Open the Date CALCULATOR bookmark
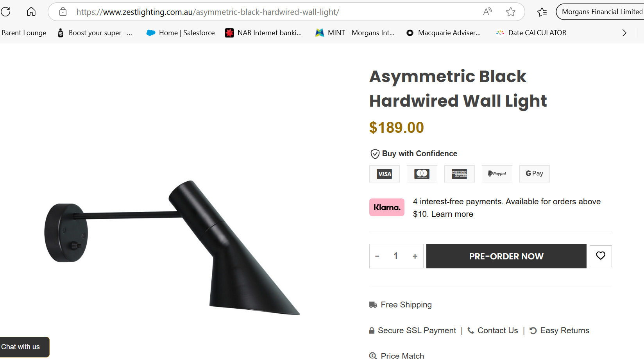644x359 pixels. coord(531,33)
